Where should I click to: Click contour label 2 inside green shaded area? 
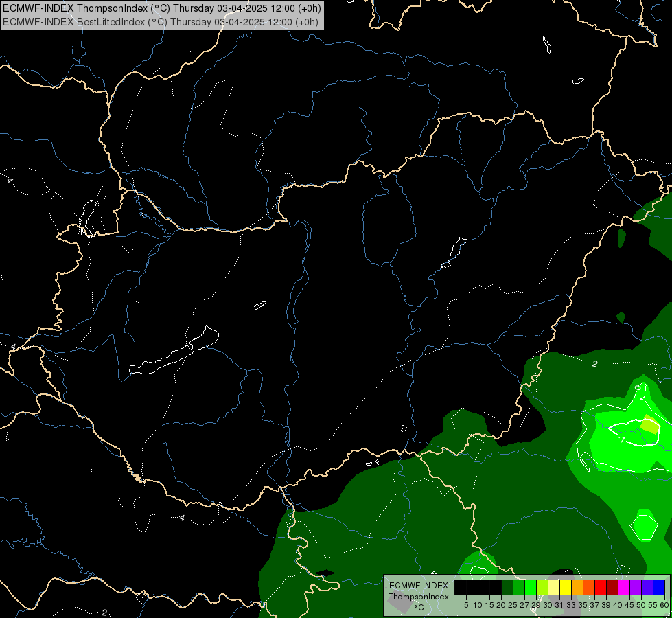coord(594,364)
